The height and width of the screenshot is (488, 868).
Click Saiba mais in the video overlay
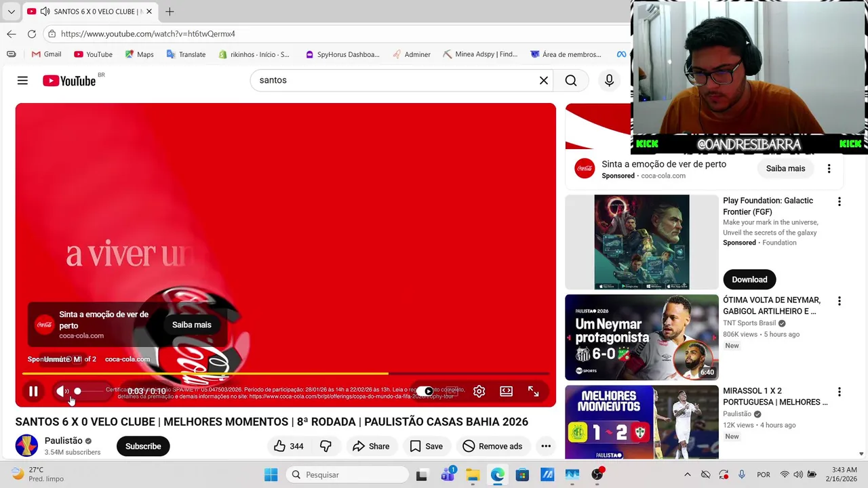point(192,325)
